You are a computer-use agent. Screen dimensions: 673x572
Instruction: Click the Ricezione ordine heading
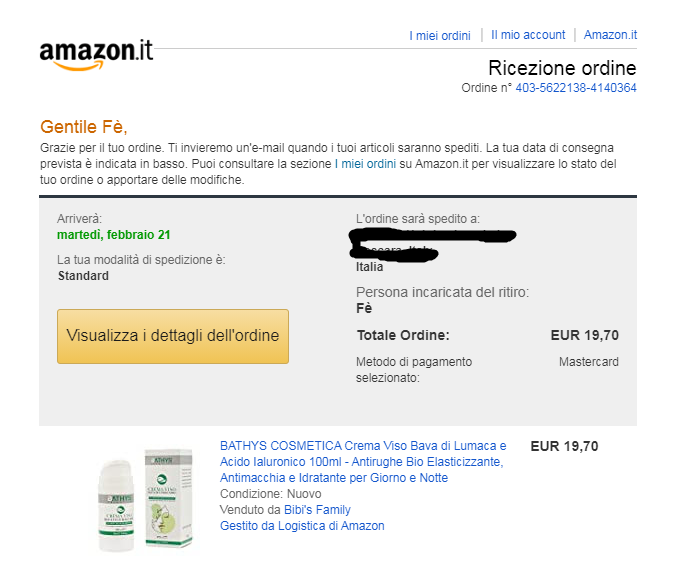pos(562,68)
